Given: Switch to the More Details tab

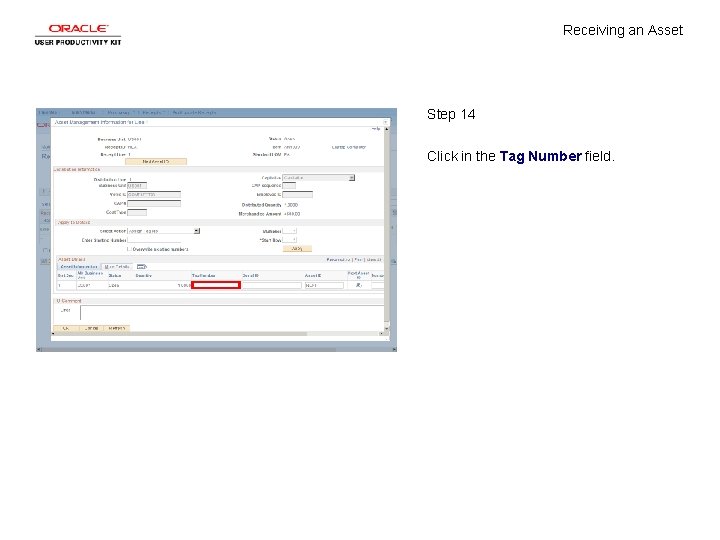Looking at the screenshot, I should pos(117,266).
